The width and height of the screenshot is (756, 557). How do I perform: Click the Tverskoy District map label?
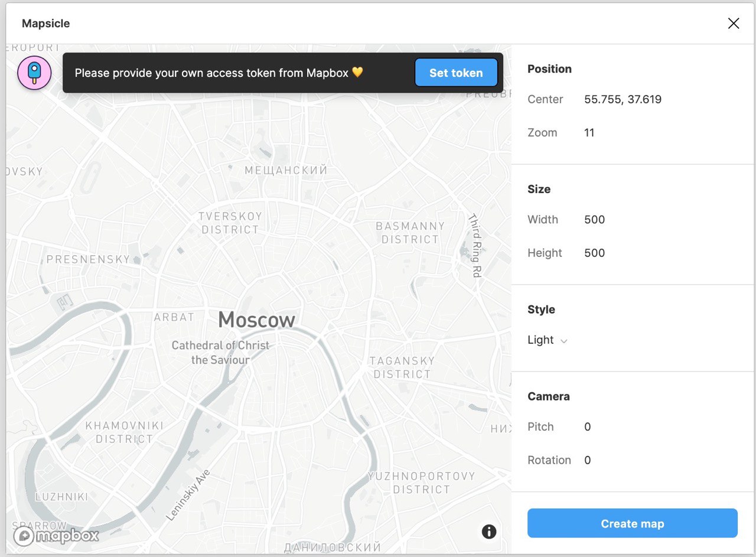(230, 223)
